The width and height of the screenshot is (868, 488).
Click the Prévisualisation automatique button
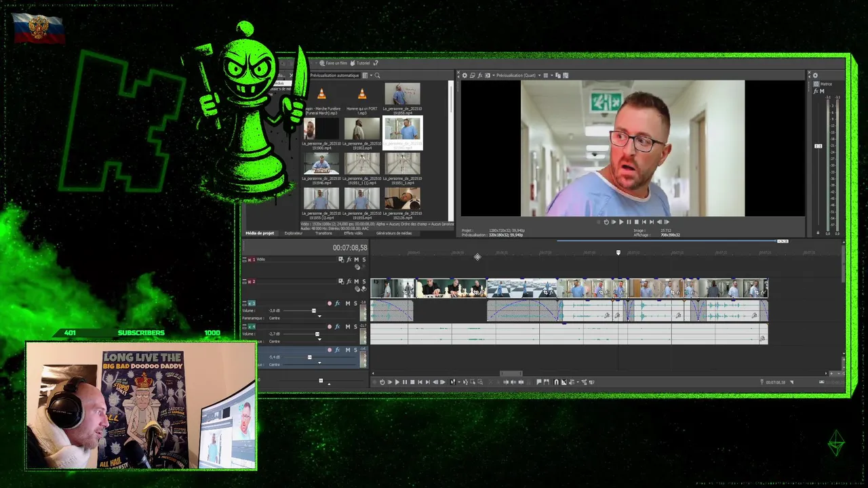point(334,75)
